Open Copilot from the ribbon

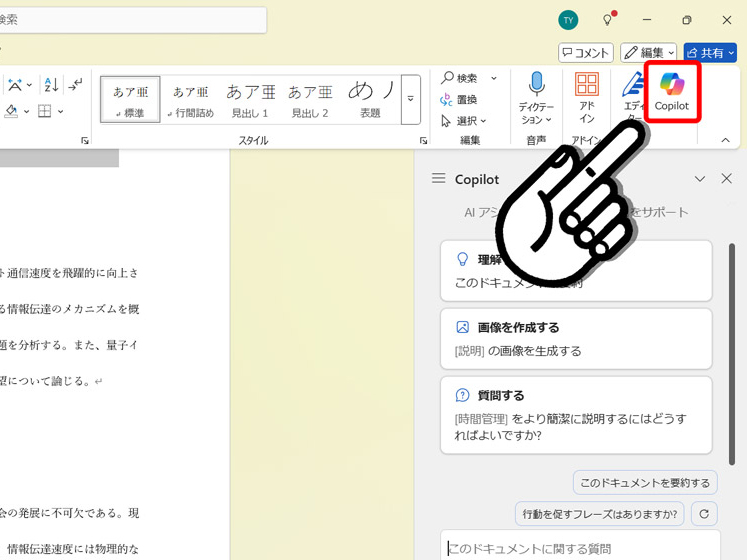click(x=672, y=92)
